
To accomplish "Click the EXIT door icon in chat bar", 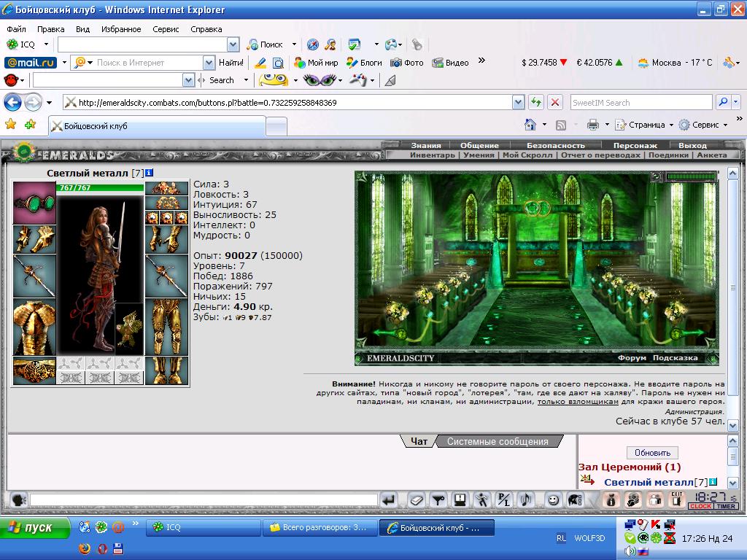I will 676,499.
